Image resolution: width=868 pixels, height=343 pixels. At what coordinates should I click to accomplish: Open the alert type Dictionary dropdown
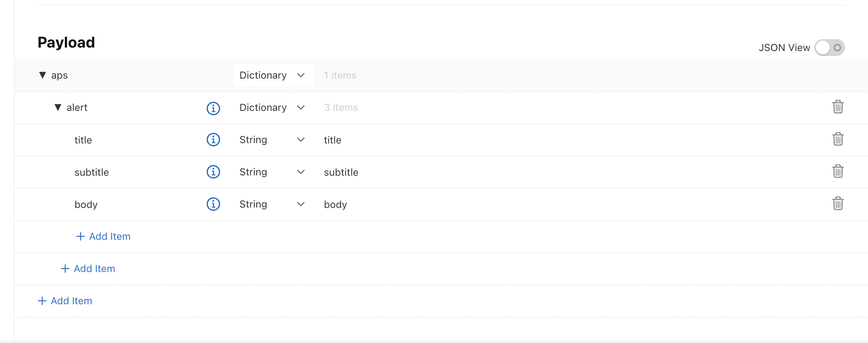(x=273, y=107)
